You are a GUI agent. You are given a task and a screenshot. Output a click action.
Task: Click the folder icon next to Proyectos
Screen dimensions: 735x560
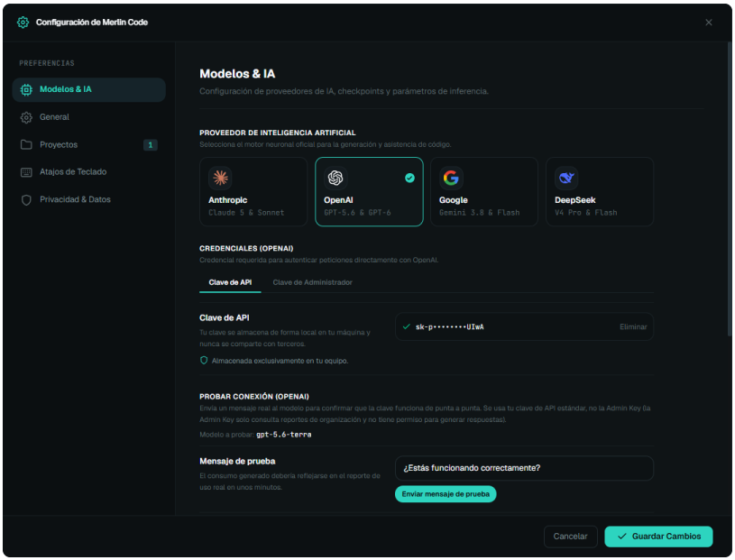tap(26, 144)
